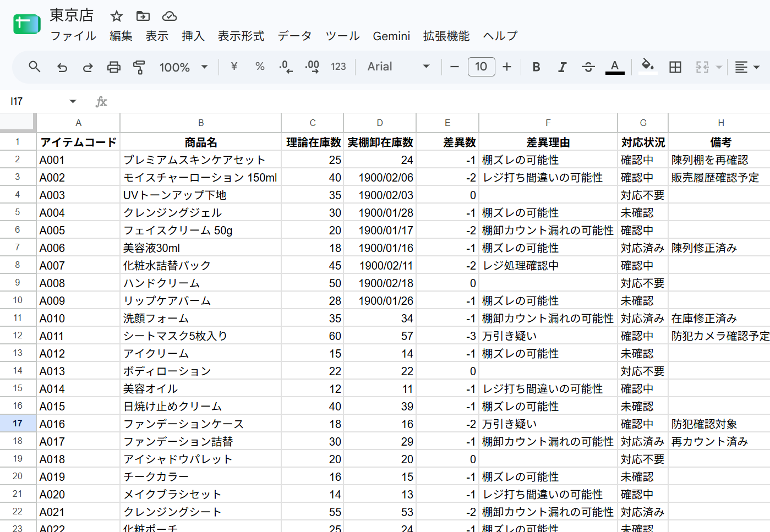Image resolution: width=770 pixels, height=532 pixels.
Task: Click the merge cells icon
Action: [x=702, y=67]
